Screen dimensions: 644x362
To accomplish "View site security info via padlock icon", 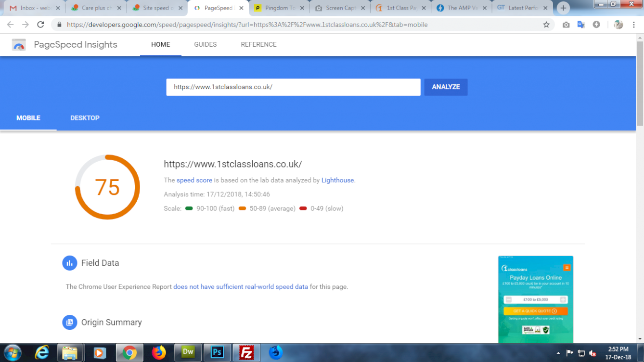I will (59, 25).
